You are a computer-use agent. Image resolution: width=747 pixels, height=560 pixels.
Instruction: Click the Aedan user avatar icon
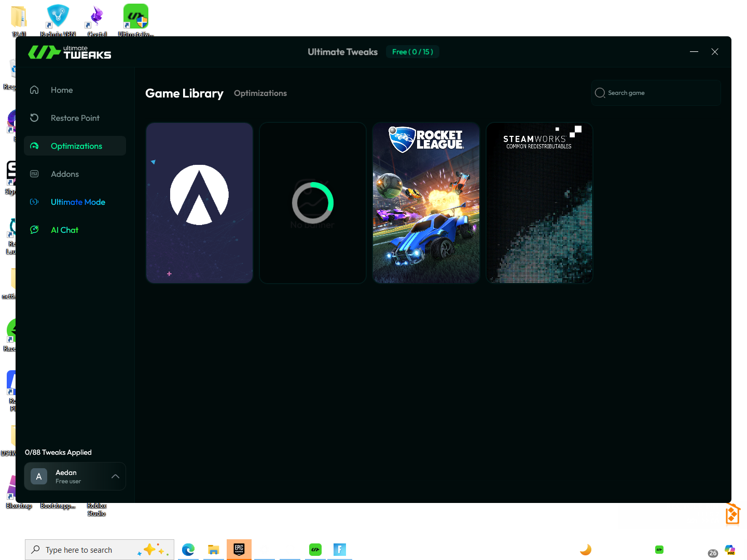tap(39, 477)
